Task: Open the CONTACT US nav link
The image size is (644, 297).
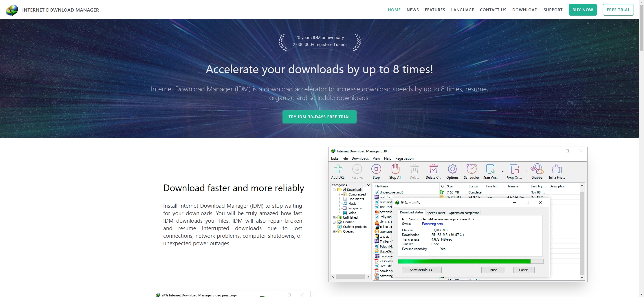Action: coord(493,10)
